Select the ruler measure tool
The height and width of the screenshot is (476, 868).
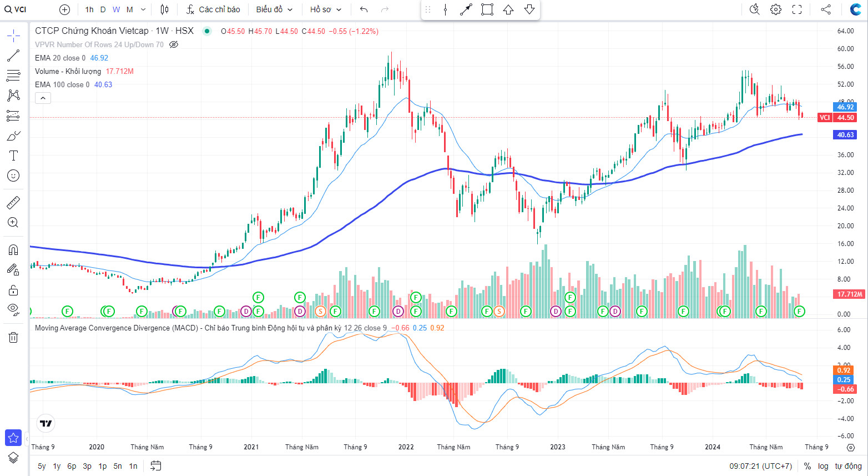13,203
